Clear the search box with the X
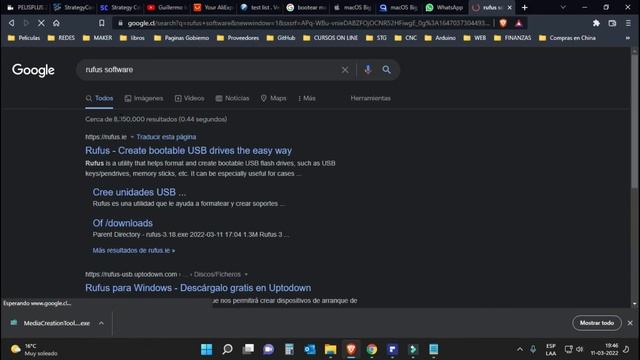Viewport: 640px width, 360px height. [345, 70]
